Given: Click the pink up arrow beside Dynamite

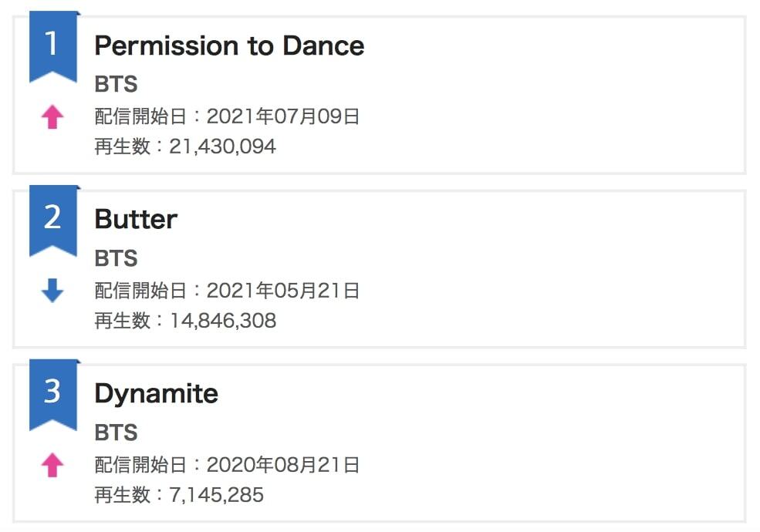Looking at the screenshot, I should (52, 465).
